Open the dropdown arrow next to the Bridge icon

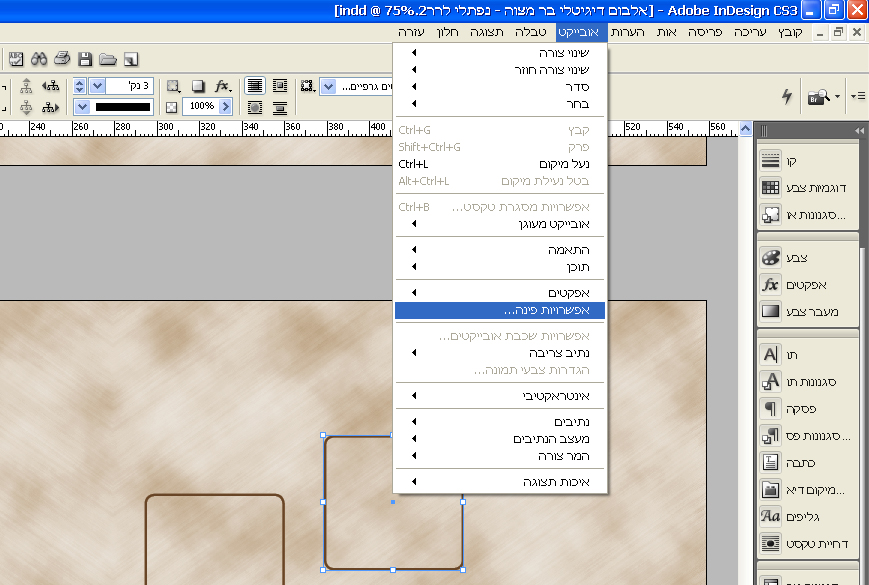point(837,96)
